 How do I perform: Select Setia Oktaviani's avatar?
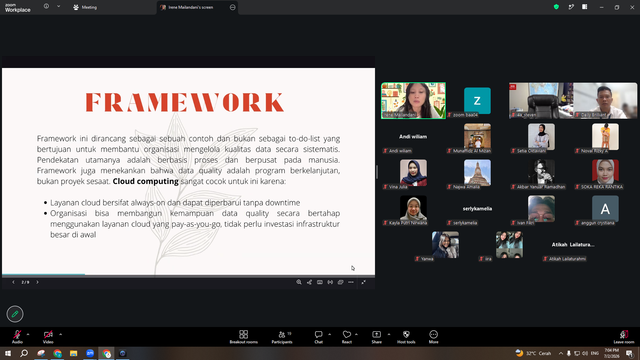[x=541, y=137]
